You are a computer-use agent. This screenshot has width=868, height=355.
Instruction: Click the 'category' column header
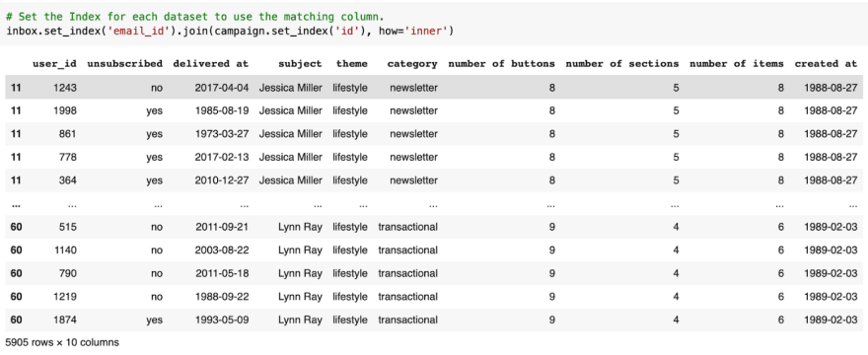(x=412, y=64)
